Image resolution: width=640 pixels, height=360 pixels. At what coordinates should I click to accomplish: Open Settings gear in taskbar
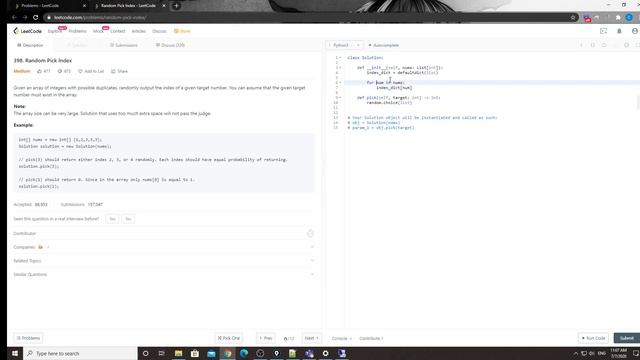click(x=325, y=353)
